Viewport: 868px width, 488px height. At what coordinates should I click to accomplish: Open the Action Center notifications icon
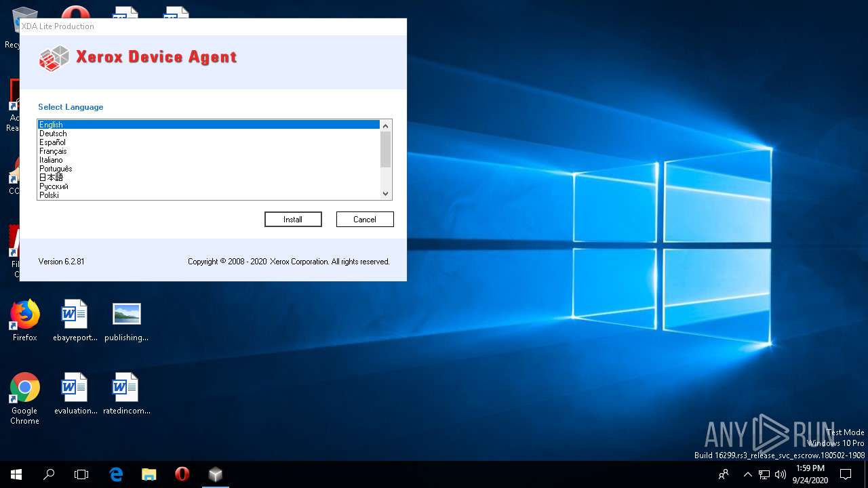pos(846,474)
